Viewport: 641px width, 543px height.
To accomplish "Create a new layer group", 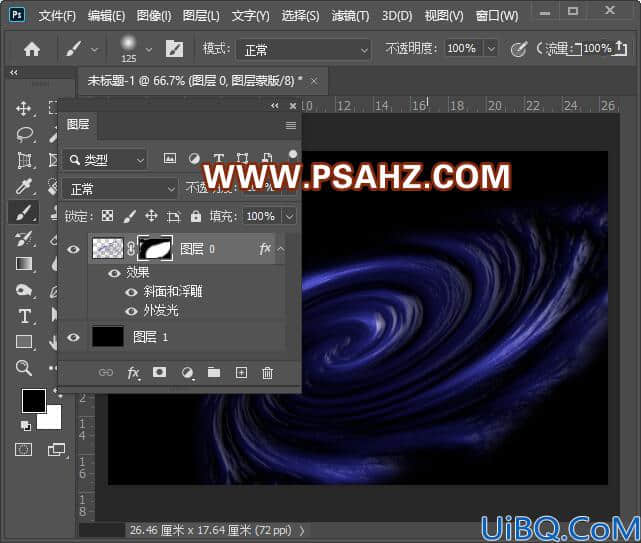I will tap(214, 372).
